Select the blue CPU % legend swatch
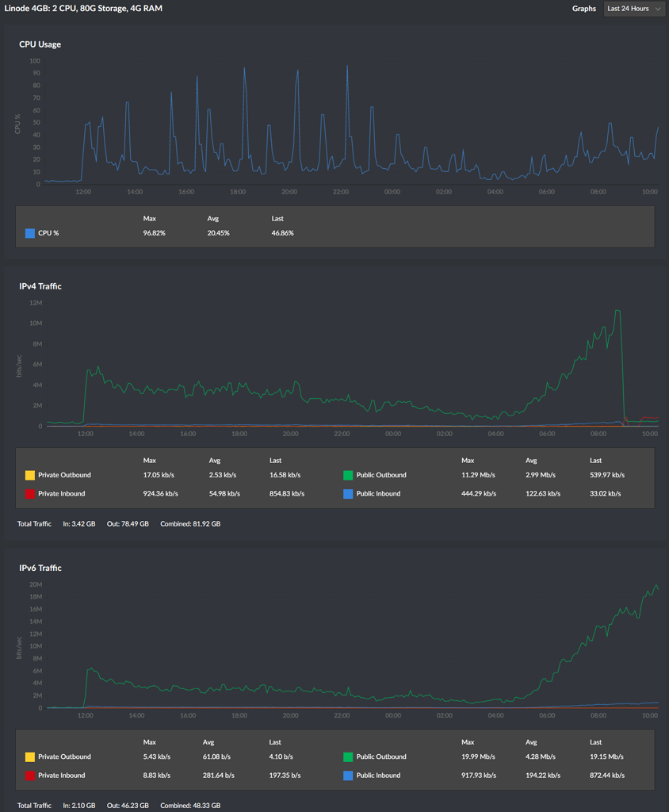 click(x=32, y=233)
